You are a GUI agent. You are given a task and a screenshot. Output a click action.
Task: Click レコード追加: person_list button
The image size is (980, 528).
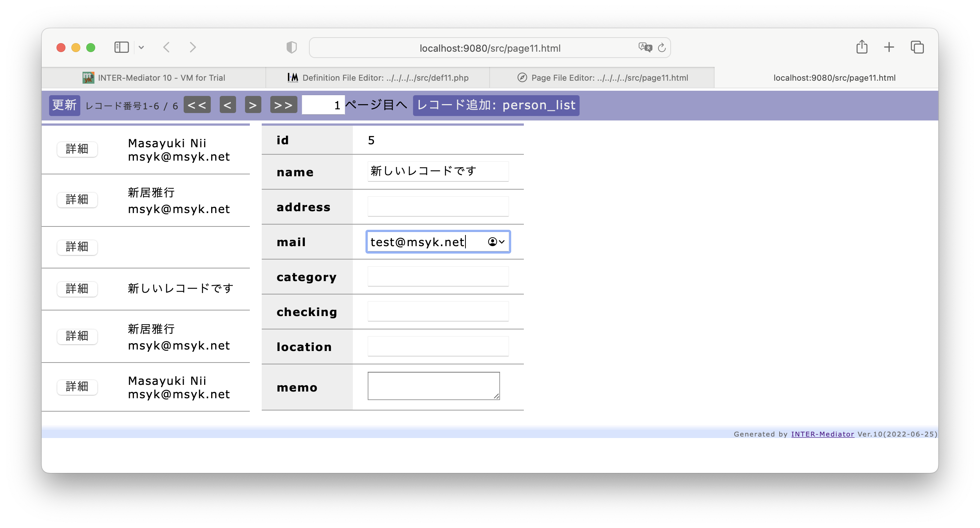point(496,105)
